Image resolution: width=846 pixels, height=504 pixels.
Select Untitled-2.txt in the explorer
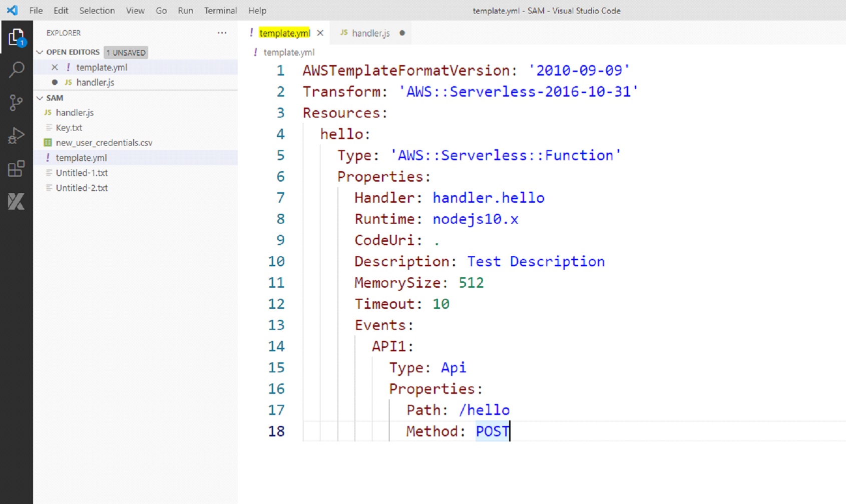tap(82, 188)
